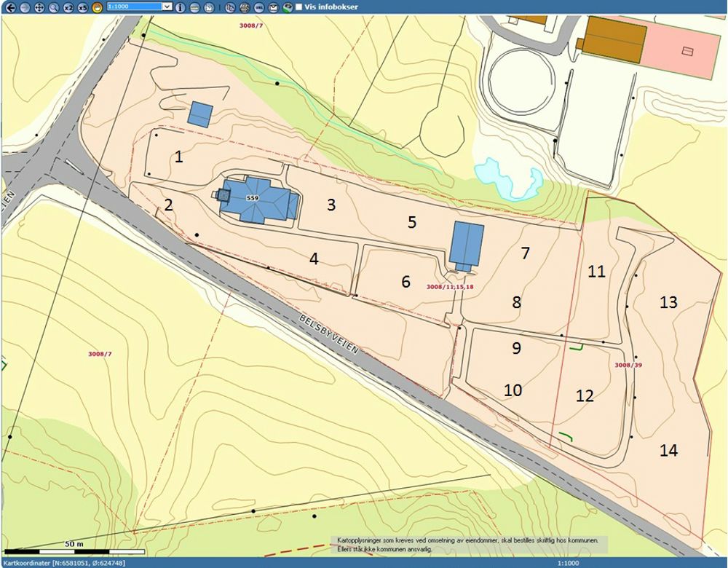The image size is (728, 568).
Task: Click plot number 14 on the map
Action: [x=668, y=451]
